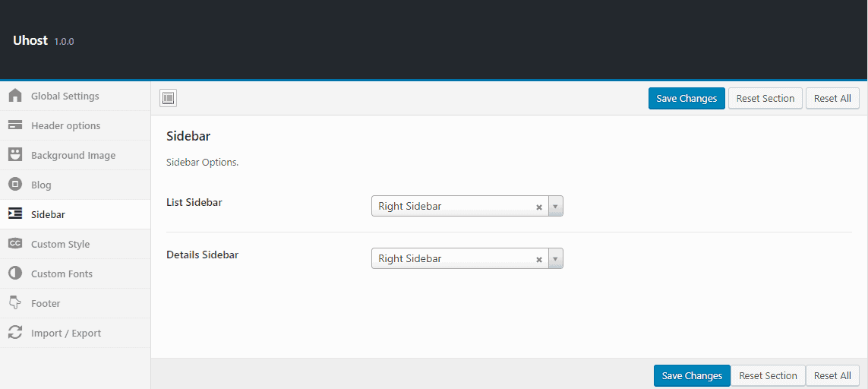Click the Global Settings home icon
The image size is (868, 389).
[x=15, y=96]
